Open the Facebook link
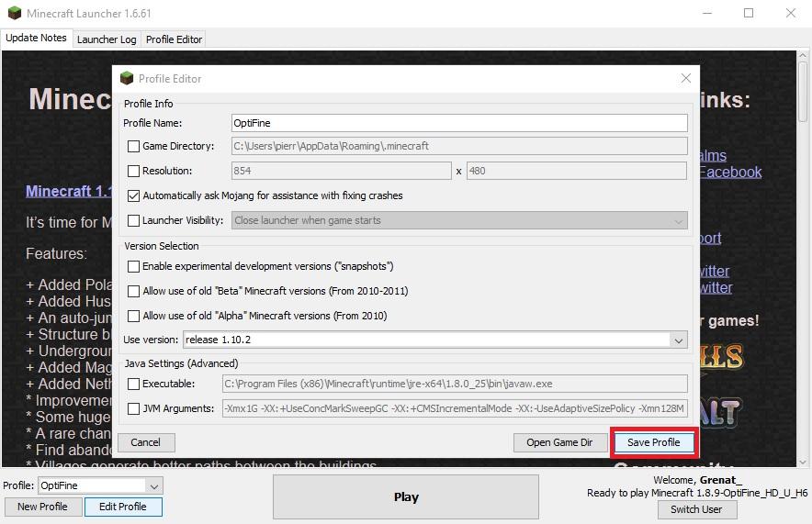This screenshot has height=524, width=812. [730, 172]
